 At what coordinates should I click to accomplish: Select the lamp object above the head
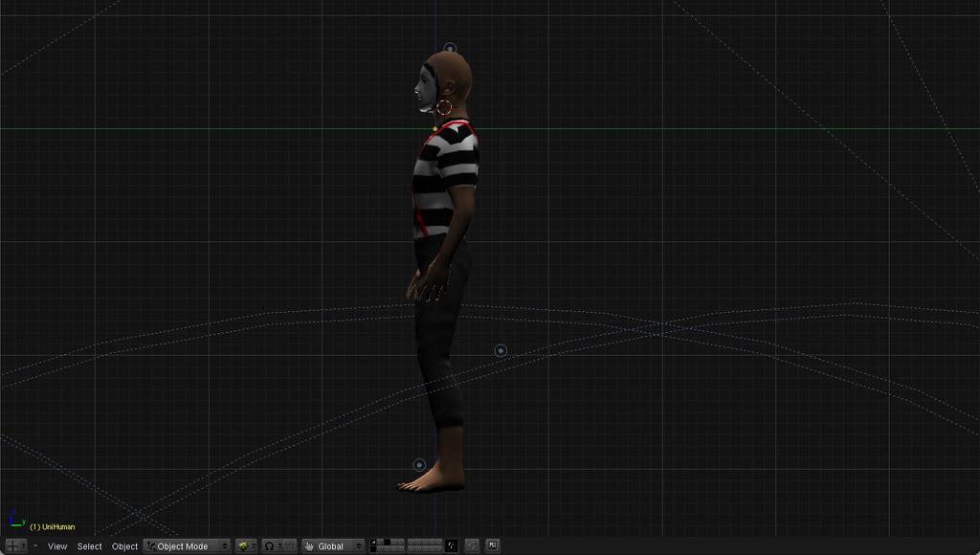click(x=450, y=48)
